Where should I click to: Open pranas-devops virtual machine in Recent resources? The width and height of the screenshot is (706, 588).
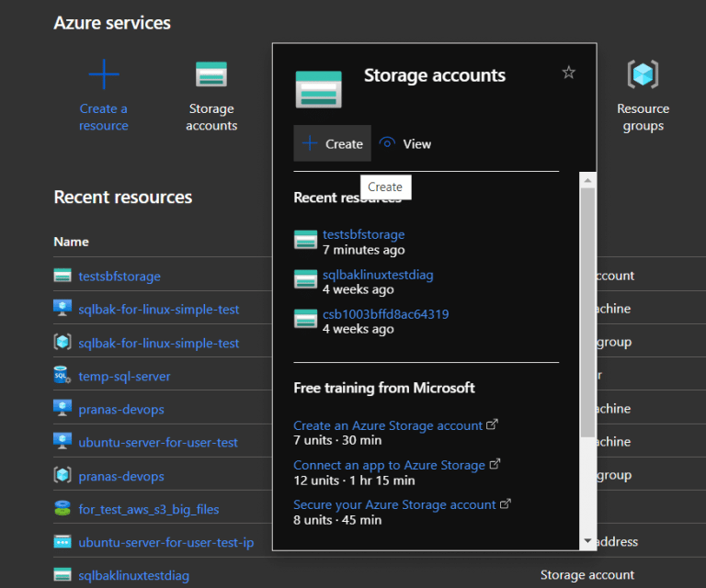[121, 409]
